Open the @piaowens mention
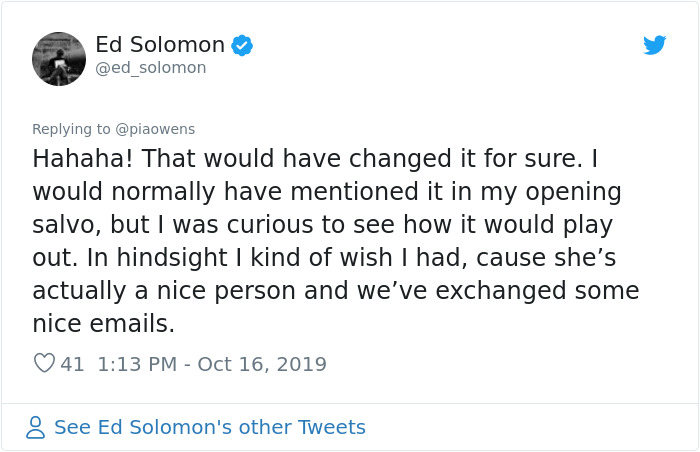The width and height of the screenshot is (700, 452). tap(156, 129)
